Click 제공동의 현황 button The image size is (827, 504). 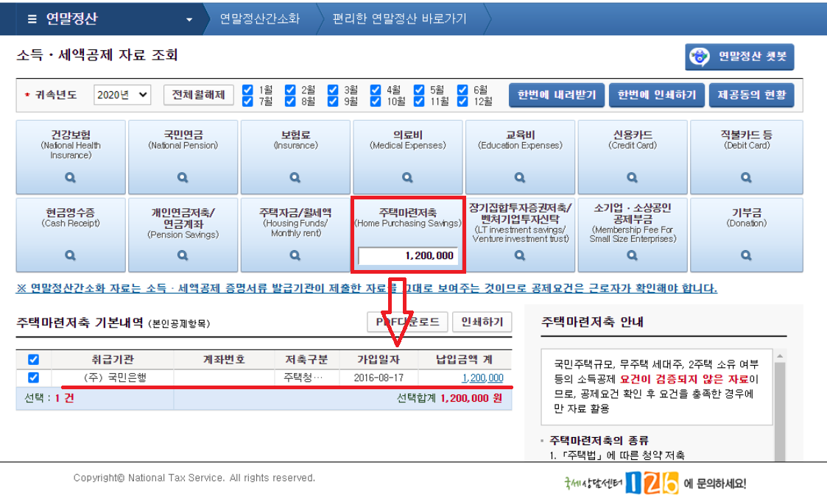coord(752,95)
